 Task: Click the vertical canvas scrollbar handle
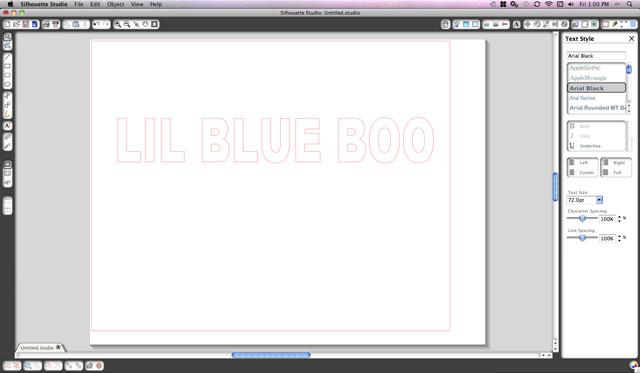click(x=555, y=187)
